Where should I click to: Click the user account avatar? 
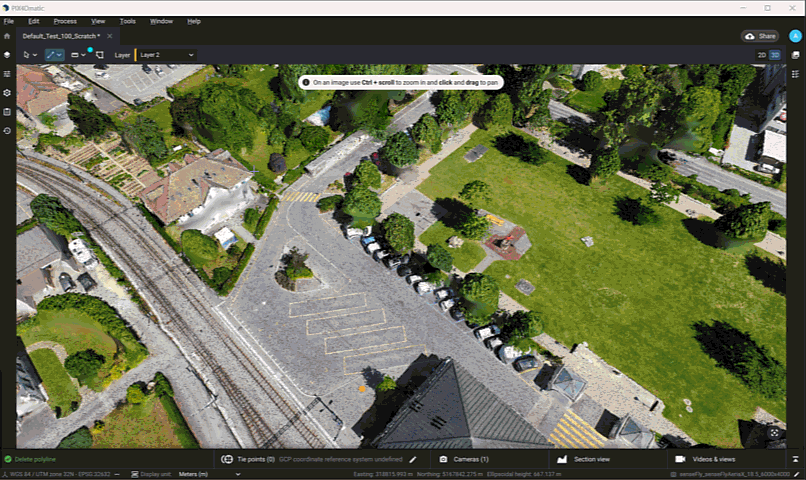(796, 36)
